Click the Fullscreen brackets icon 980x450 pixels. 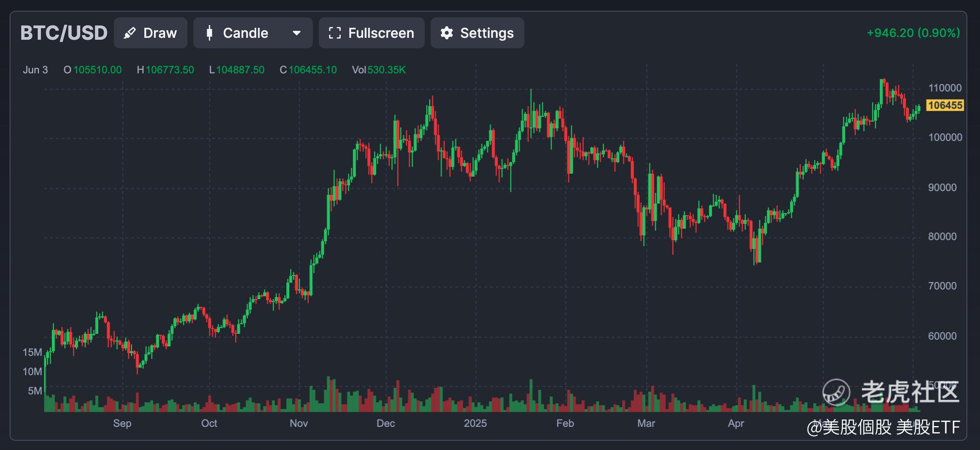click(x=335, y=33)
